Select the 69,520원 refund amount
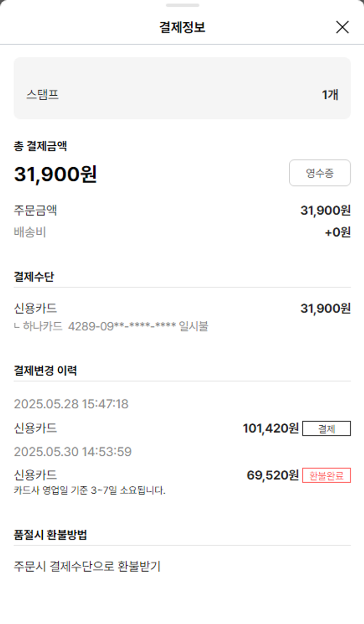 272,475
